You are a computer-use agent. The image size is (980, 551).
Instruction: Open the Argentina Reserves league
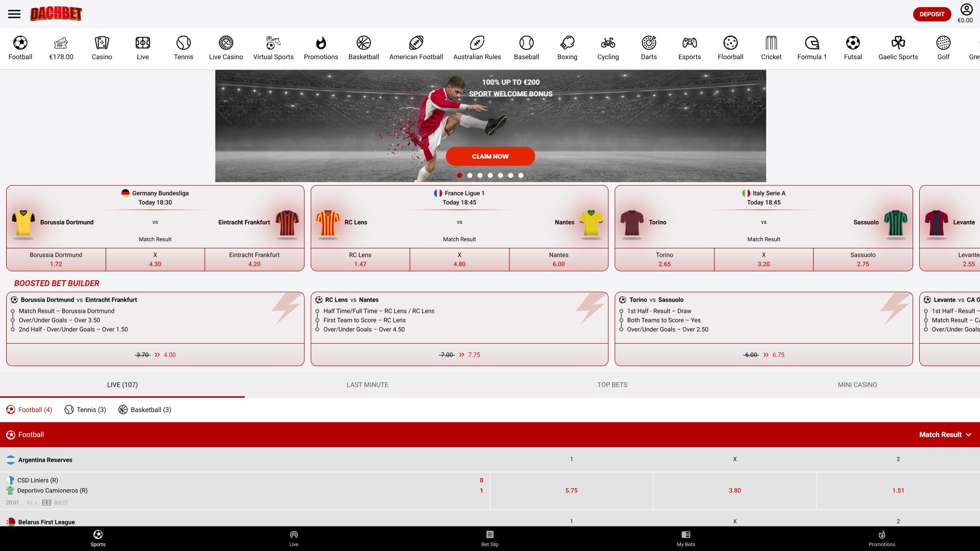click(x=45, y=460)
